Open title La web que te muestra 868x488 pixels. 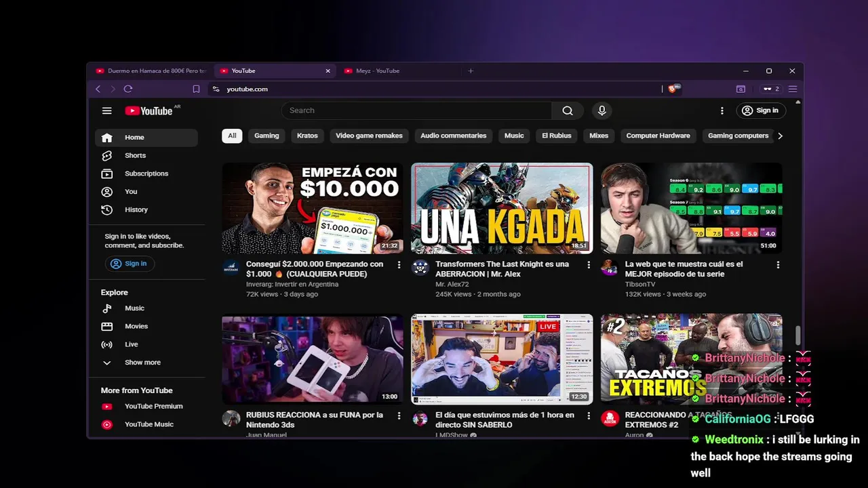pyautogui.click(x=684, y=269)
